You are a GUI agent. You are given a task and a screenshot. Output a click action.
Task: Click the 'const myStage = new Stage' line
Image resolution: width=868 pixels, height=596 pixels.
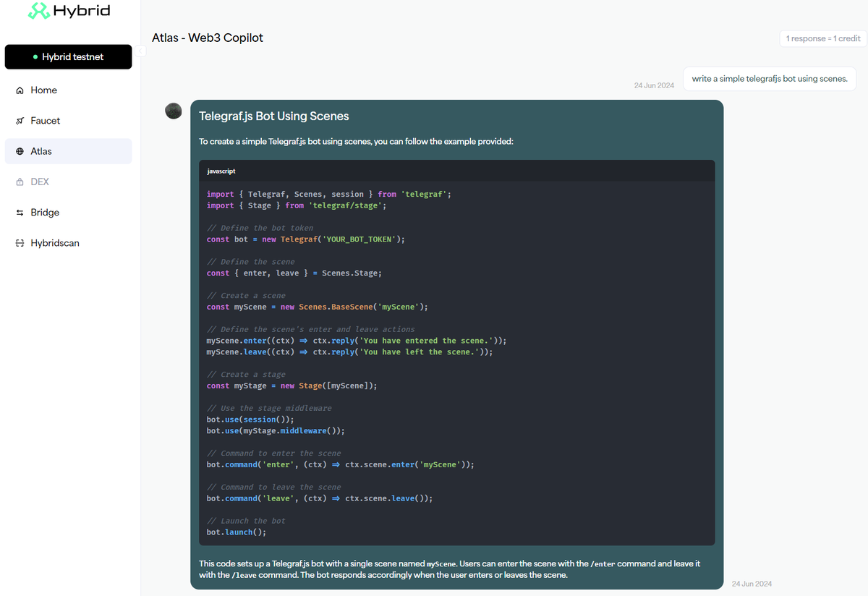pyautogui.click(x=292, y=386)
